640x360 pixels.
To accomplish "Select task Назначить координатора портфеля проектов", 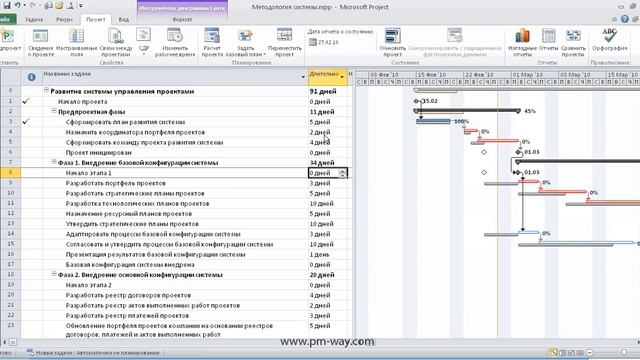I will (x=135, y=132).
